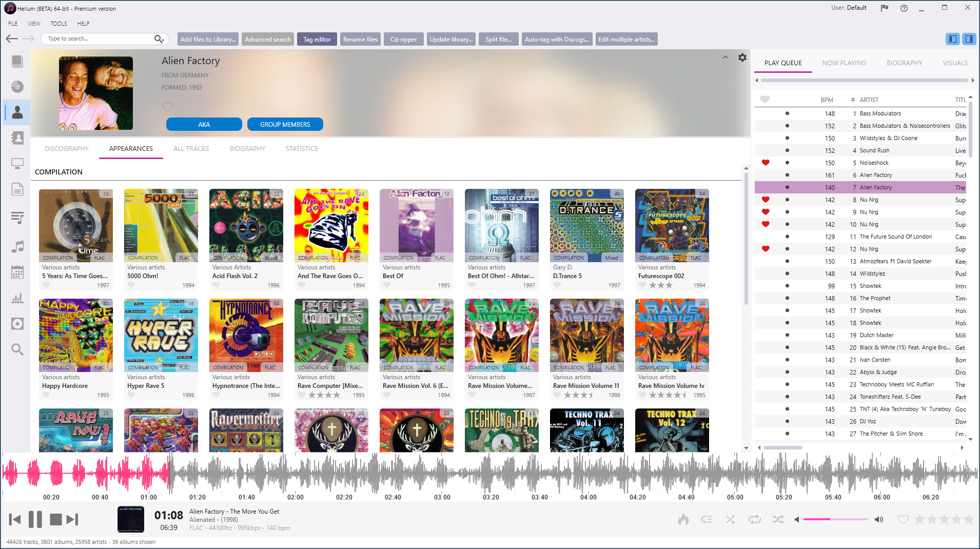980x549 pixels.
Task: Go to the previous track
Action: tap(15, 519)
